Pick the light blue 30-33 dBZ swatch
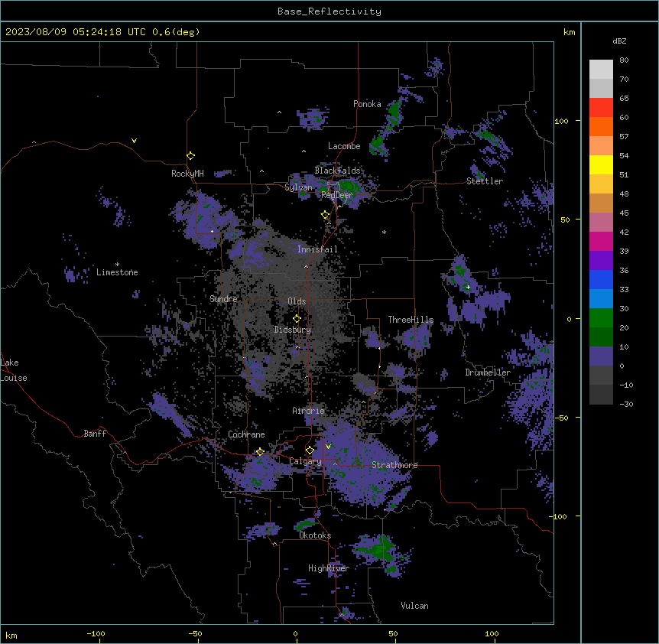The image size is (659, 644). pyautogui.click(x=601, y=299)
